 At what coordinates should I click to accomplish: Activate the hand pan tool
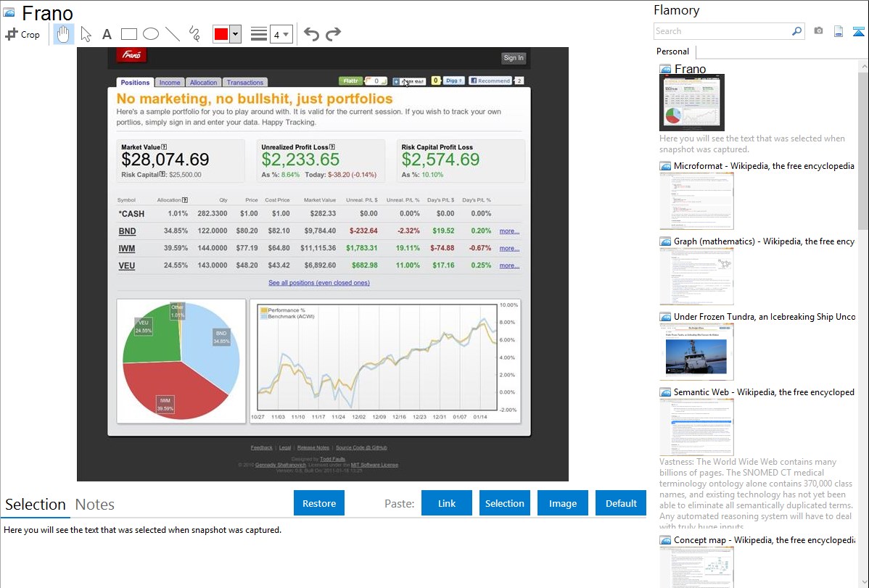click(63, 34)
